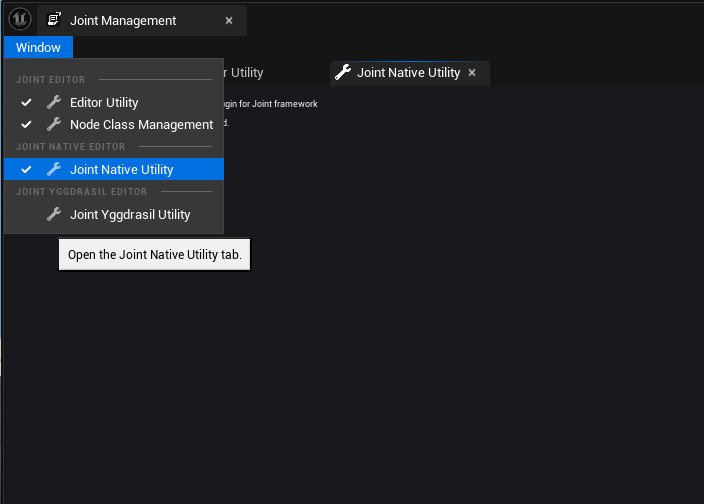The width and height of the screenshot is (704, 504).
Task: Uncheck the Node Class Management checkmark
Action: pyautogui.click(x=27, y=125)
